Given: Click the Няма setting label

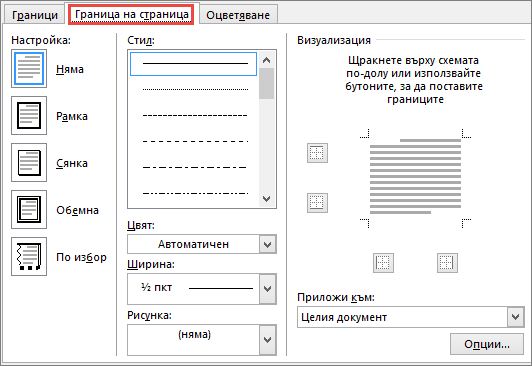Looking at the screenshot, I should coord(70,69).
